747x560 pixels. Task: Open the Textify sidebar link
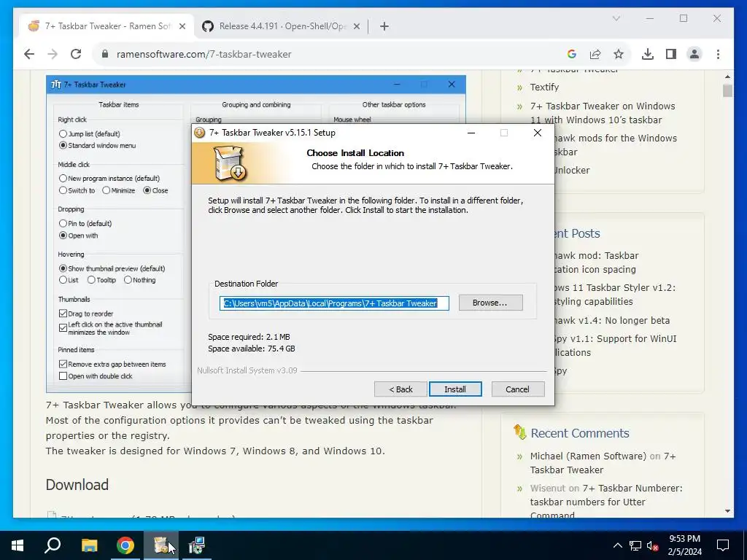pos(544,87)
